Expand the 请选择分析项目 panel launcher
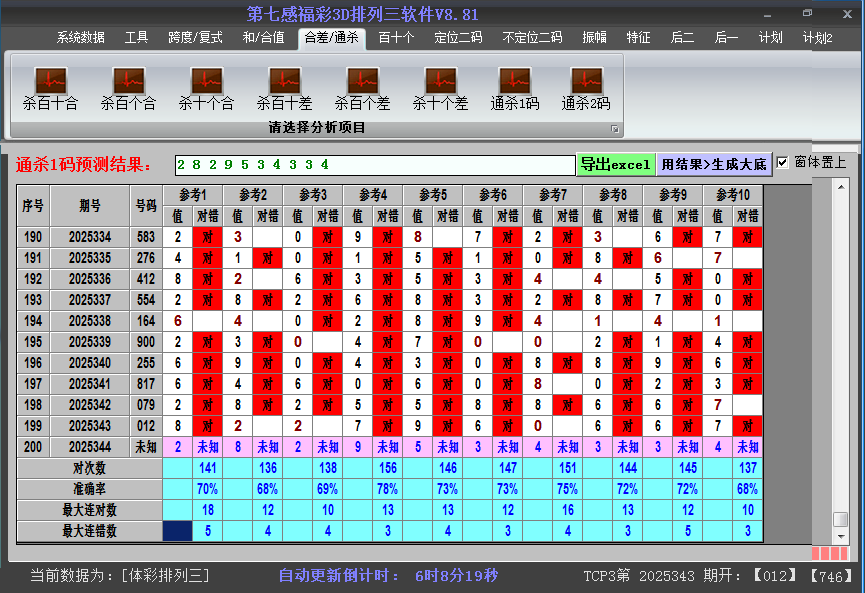The width and height of the screenshot is (865, 593). (615, 129)
